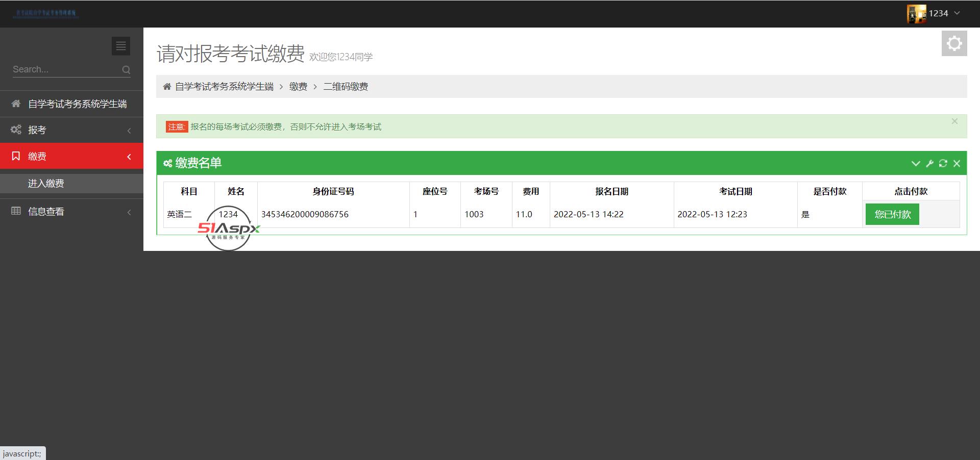Select 进入缴费 submenu item
Screen dimensions: 980x460
[46, 184]
